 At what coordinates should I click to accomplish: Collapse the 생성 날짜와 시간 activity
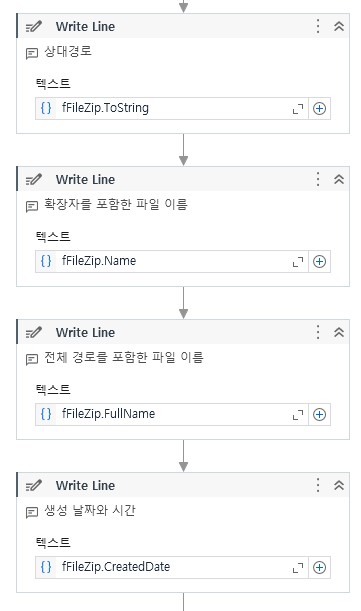coord(339,485)
